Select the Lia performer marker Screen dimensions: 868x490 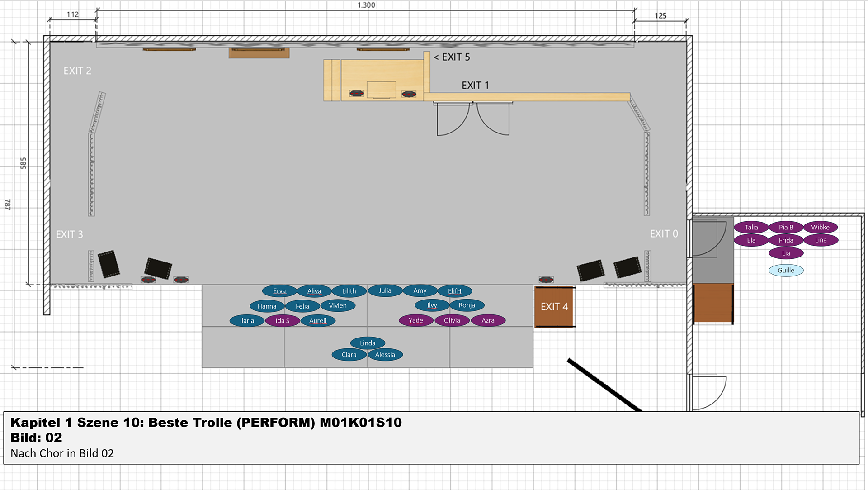pyautogui.click(x=786, y=253)
